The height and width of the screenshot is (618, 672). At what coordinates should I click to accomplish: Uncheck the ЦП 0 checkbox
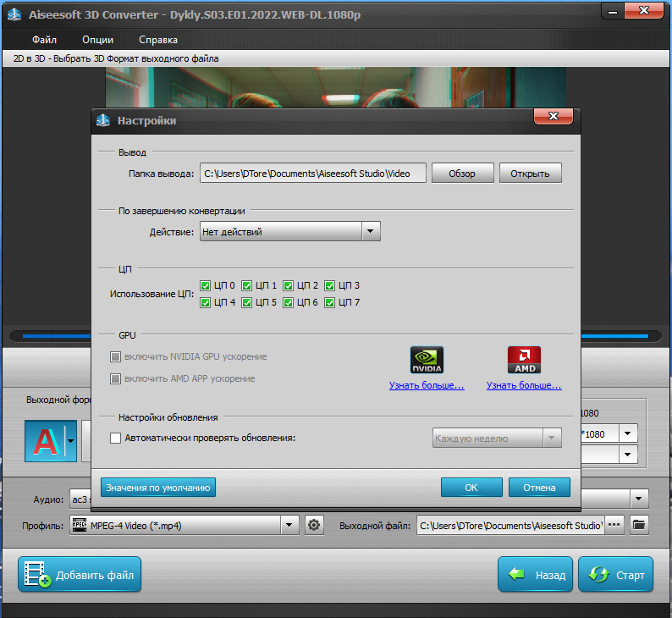point(206,286)
